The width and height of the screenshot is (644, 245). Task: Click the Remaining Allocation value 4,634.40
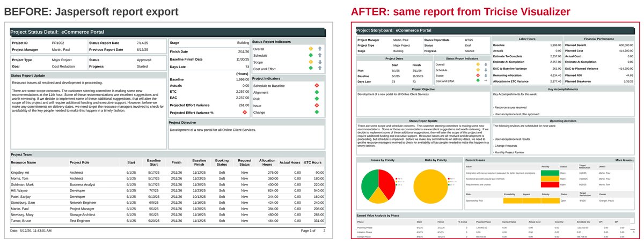pyautogui.click(x=556, y=75)
